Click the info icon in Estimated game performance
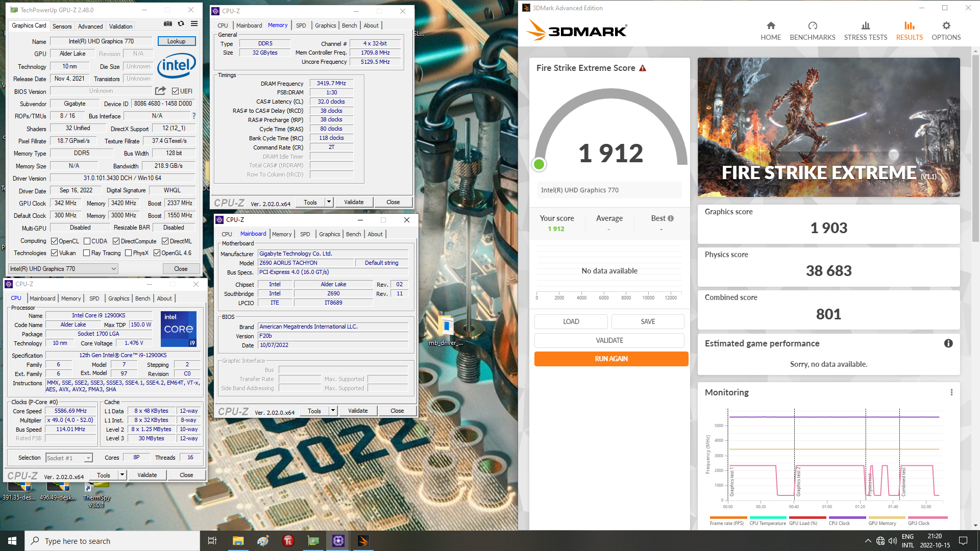Screen dimensions: 980x551 coord(948,343)
